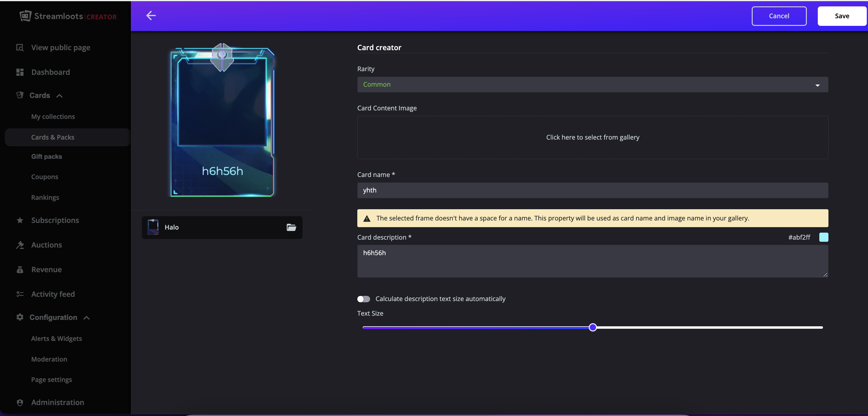Open the Rarity dropdown

(592, 85)
